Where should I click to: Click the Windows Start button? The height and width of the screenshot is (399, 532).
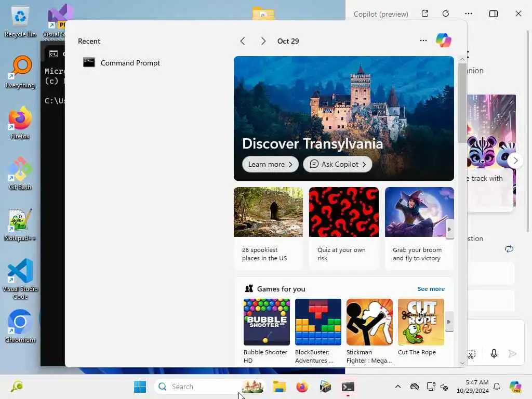tap(140, 387)
